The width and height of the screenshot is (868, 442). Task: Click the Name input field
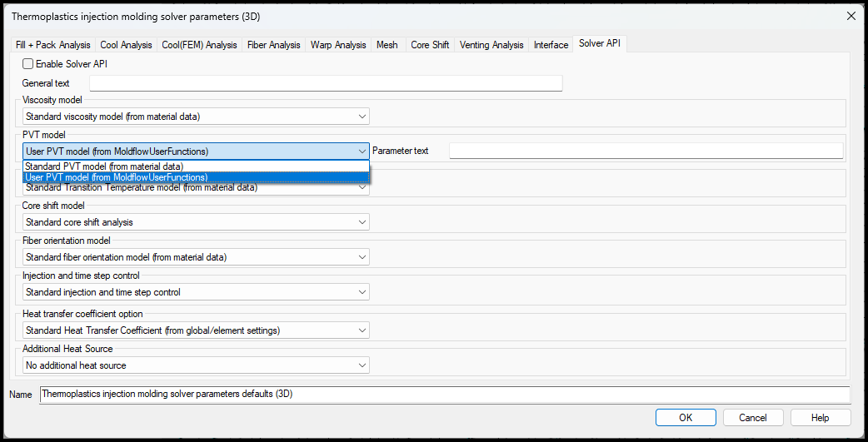pyautogui.click(x=445, y=395)
